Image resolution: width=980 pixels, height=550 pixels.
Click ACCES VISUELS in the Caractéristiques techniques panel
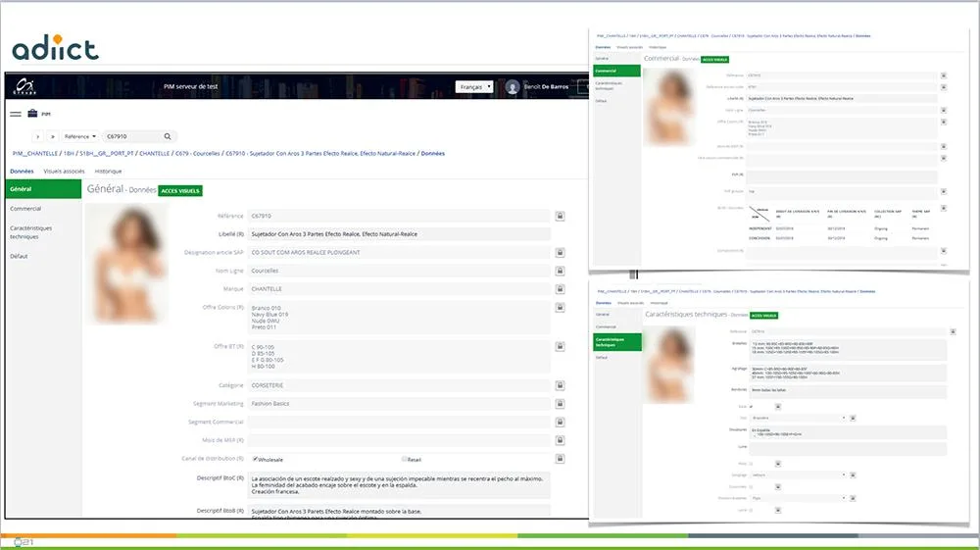(x=763, y=316)
